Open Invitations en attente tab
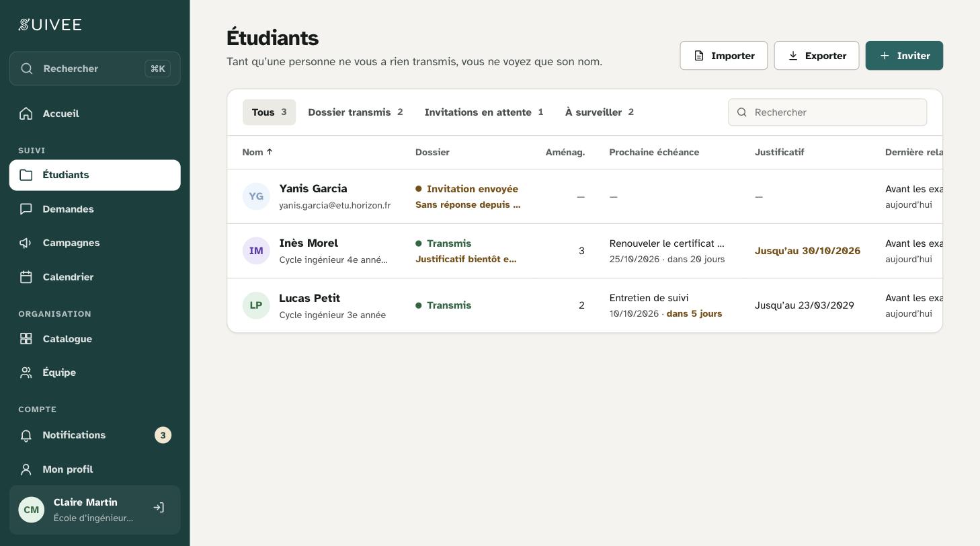Screen dimensions: 980x546 [484, 112]
